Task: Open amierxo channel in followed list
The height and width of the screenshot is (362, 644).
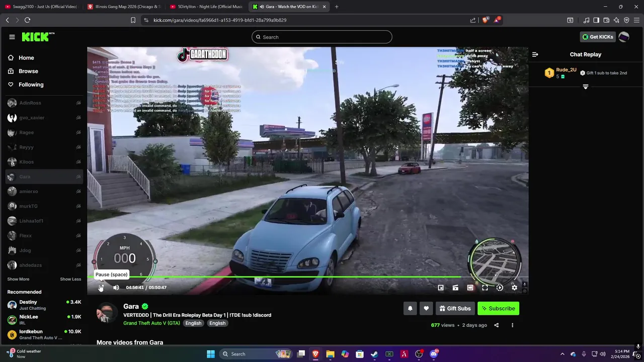Action: [44, 192]
